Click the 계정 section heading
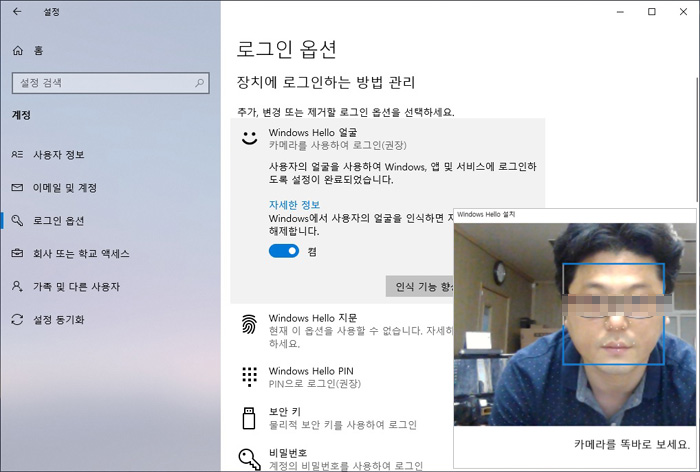Image resolution: width=700 pixels, height=472 pixels. tap(21, 115)
